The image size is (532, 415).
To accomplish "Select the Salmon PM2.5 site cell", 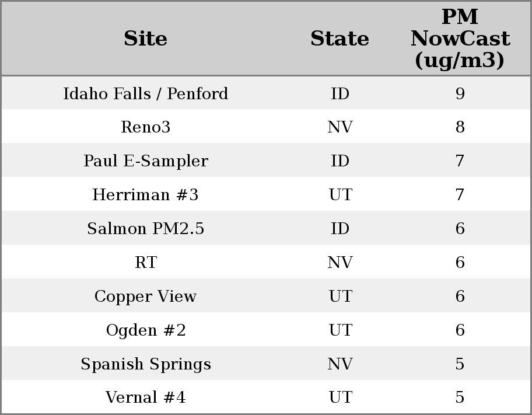I will pos(146,229).
